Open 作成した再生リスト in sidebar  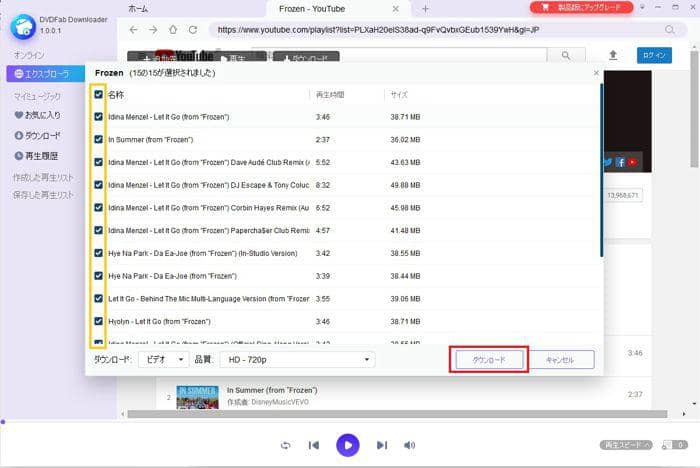point(43,178)
